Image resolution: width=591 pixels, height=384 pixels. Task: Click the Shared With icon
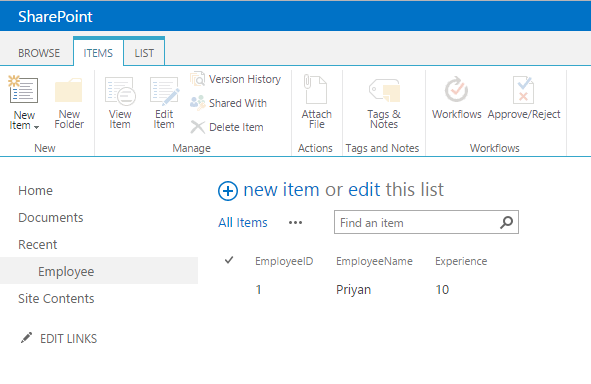(x=198, y=103)
